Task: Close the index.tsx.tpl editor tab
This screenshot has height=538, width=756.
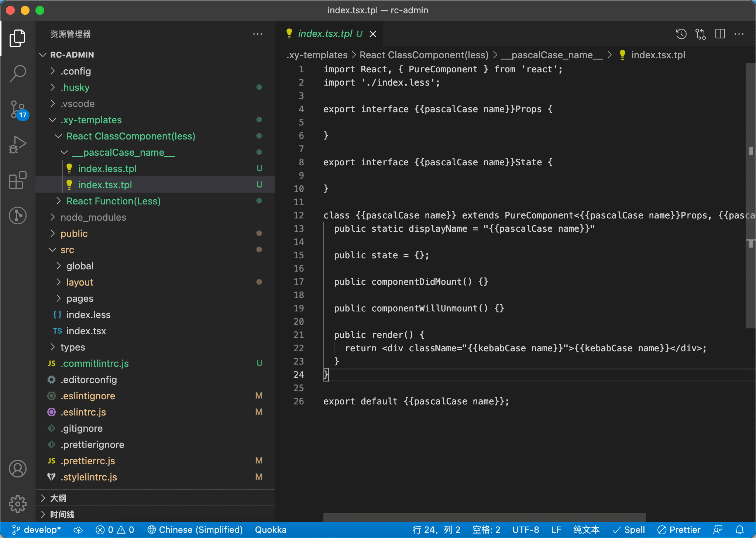Action: 373,34
